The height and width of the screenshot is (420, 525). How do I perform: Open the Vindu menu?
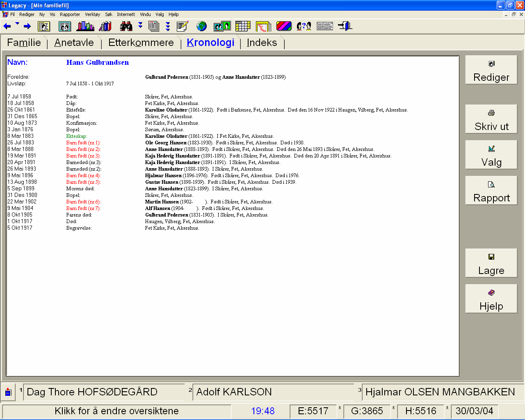click(145, 14)
